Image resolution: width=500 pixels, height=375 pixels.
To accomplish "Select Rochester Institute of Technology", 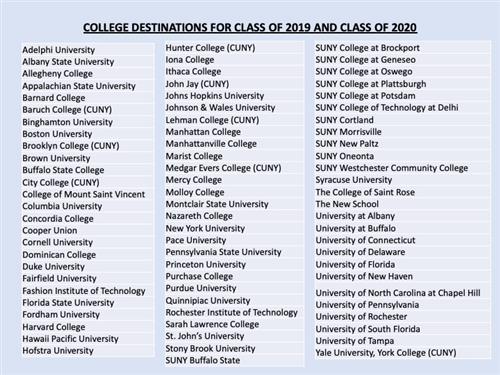I will (232, 313).
